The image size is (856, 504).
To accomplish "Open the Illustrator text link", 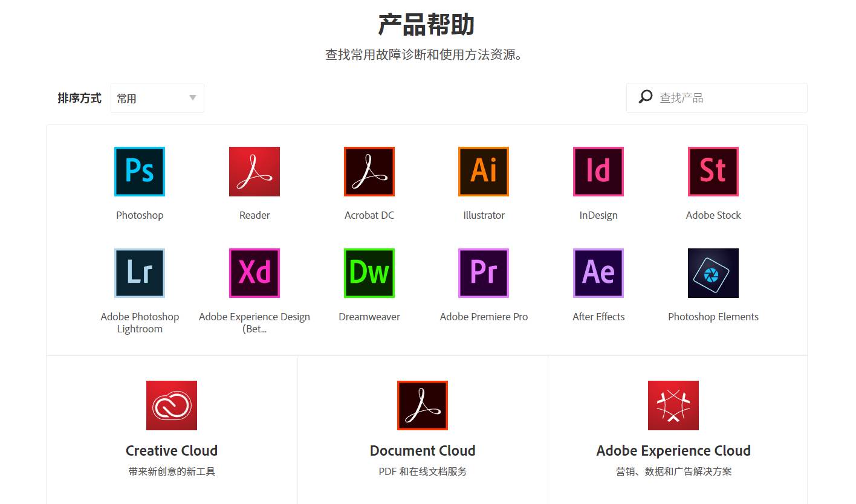I will (484, 215).
